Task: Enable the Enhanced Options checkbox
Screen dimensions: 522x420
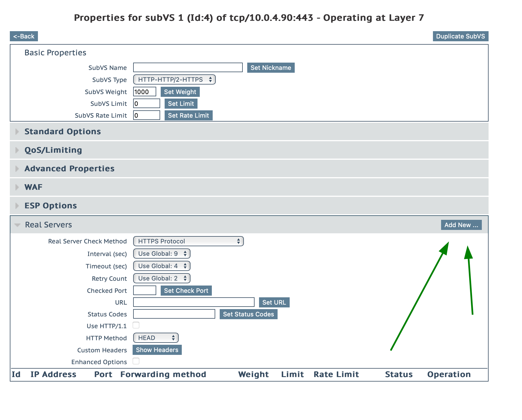Action: (136, 361)
